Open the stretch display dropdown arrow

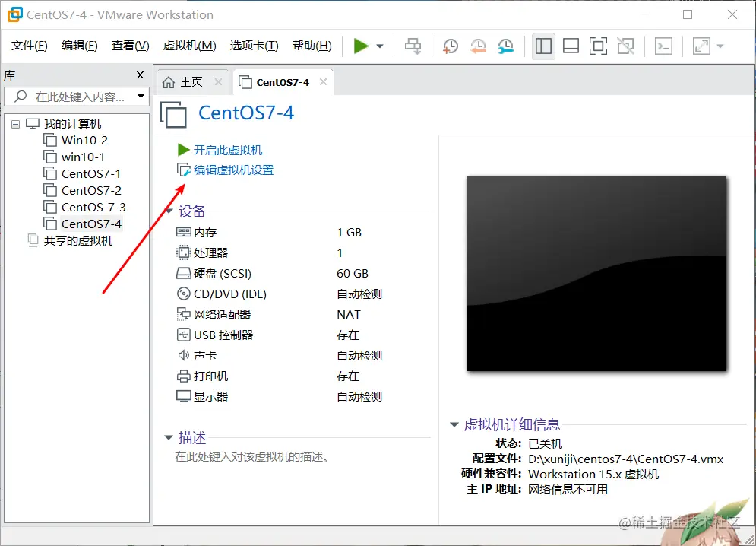[720, 46]
